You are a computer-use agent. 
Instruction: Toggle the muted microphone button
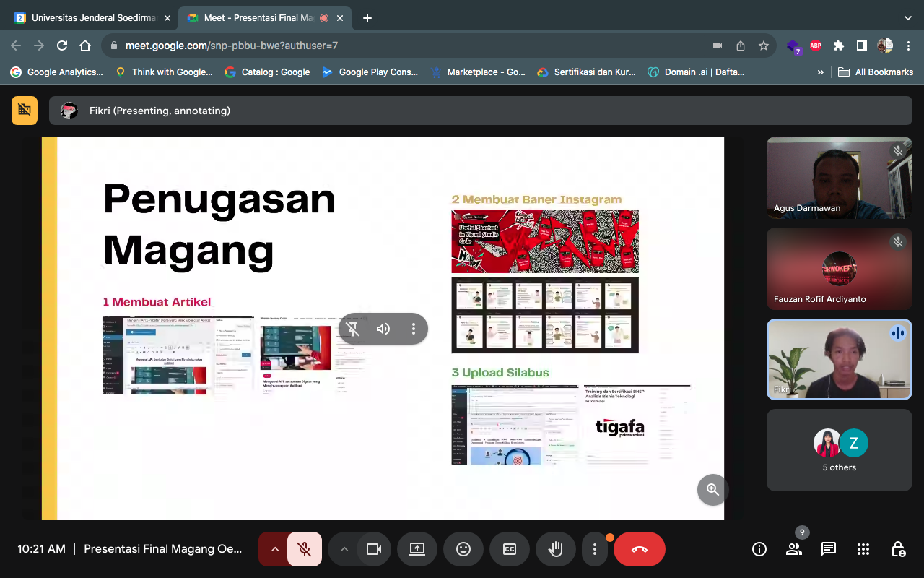(305, 549)
